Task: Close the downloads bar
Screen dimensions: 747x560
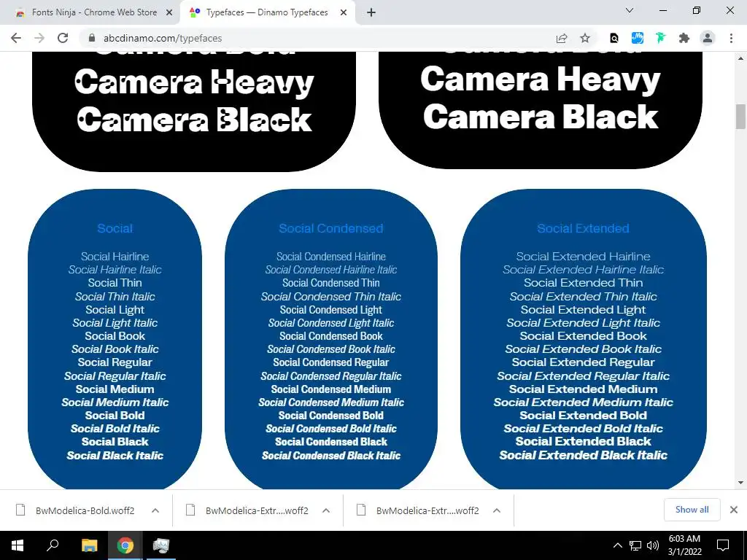Action: click(734, 510)
